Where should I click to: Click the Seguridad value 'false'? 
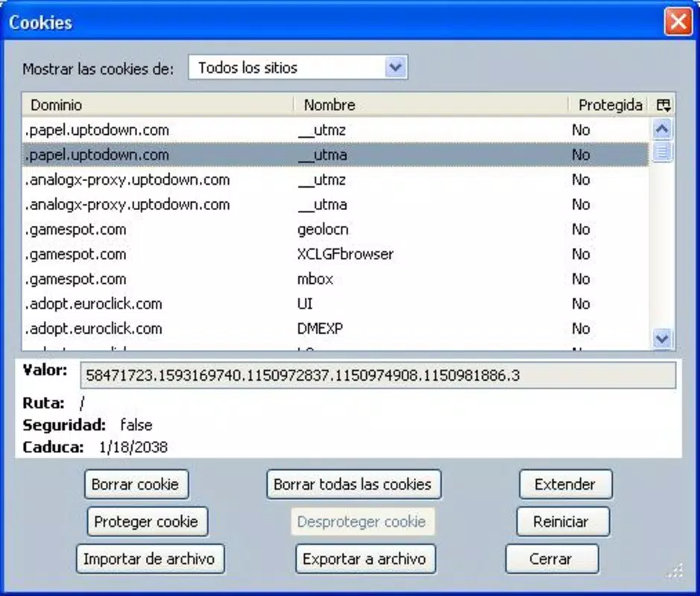pyautogui.click(x=136, y=425)
